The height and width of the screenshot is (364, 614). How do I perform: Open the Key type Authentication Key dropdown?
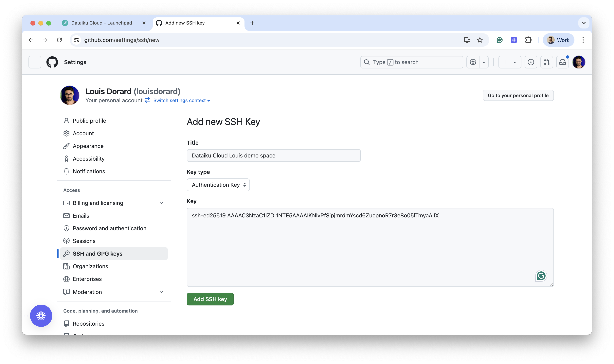[x=218, y=185]
